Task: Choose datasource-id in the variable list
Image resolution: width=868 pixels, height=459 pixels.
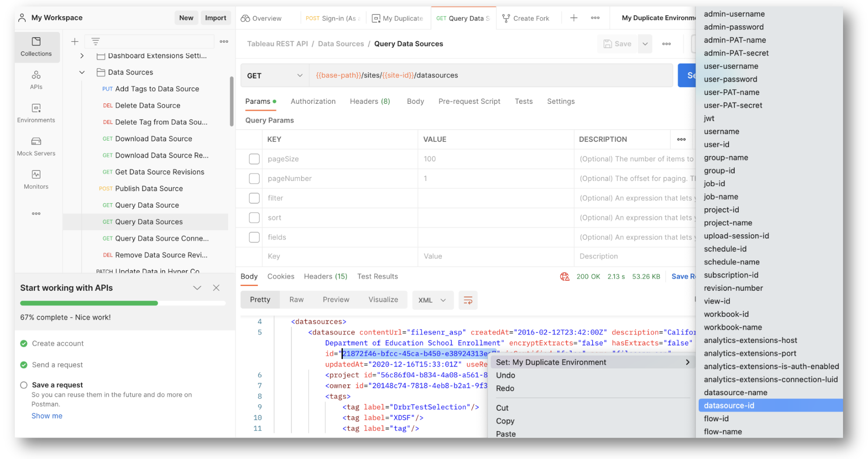Action: 770,406
